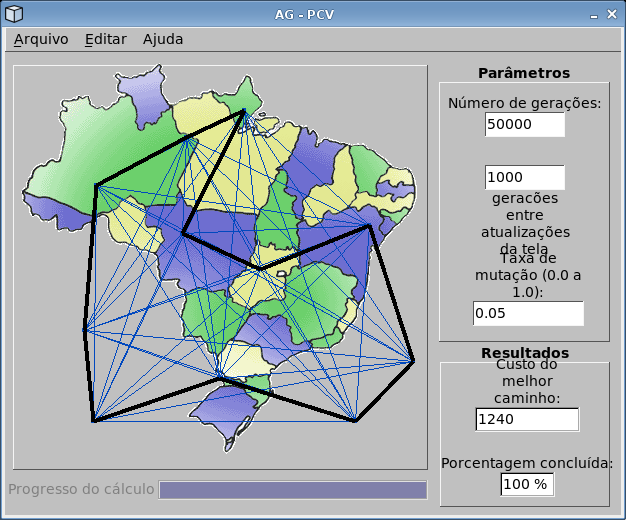Screen dimensions: 626x520
Task: Click the Progresso do cálculo progress bar
Action: pyautogui.click(x=293, y=490)
